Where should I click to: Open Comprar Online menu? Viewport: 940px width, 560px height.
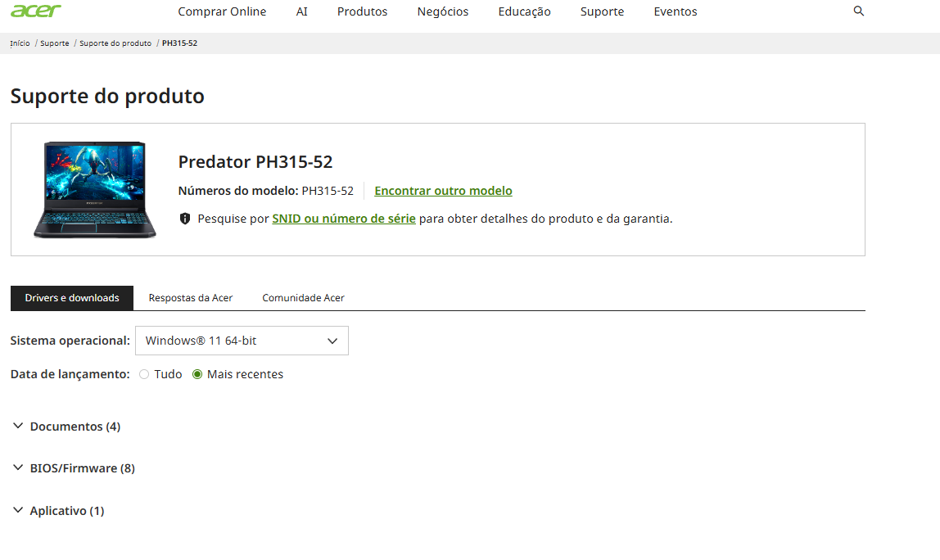[222, 11]
